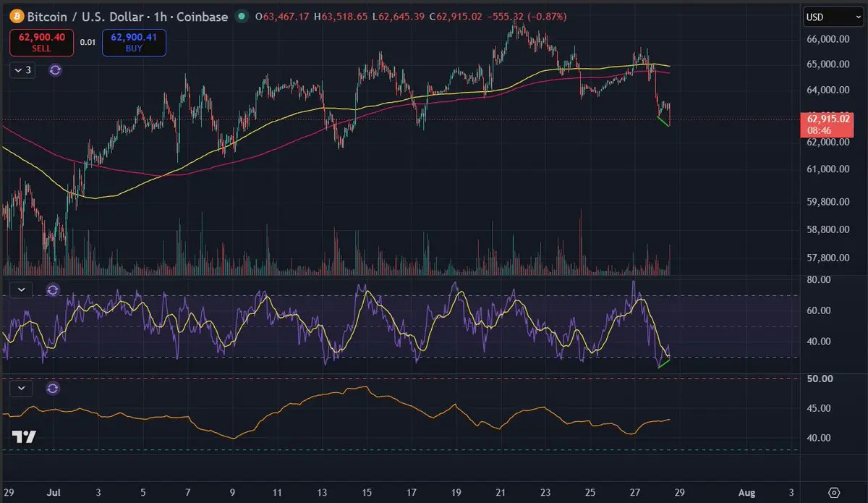Click the 0.01 spread value
Image resolution: width=868 pixels, height=503 pixels.
click(88, 43)
